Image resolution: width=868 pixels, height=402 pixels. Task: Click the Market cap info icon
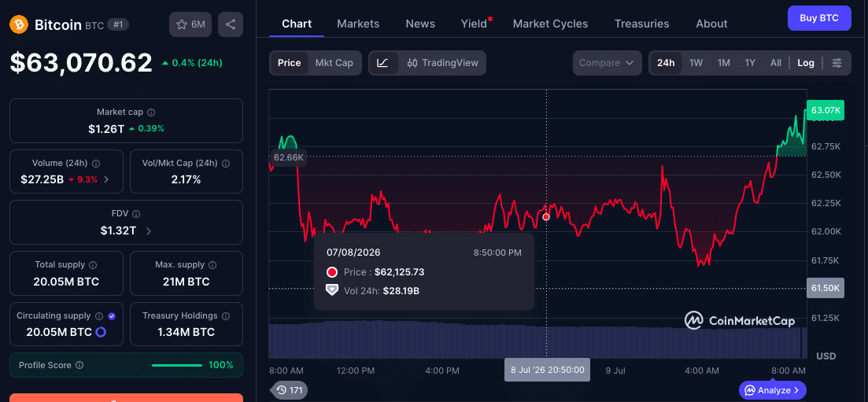[x=151, y=112]
